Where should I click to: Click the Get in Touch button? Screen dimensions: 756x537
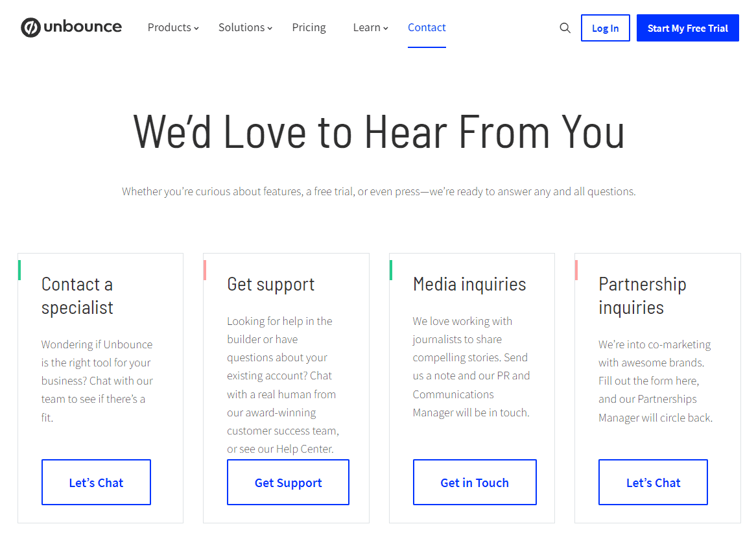click(475, 483)
